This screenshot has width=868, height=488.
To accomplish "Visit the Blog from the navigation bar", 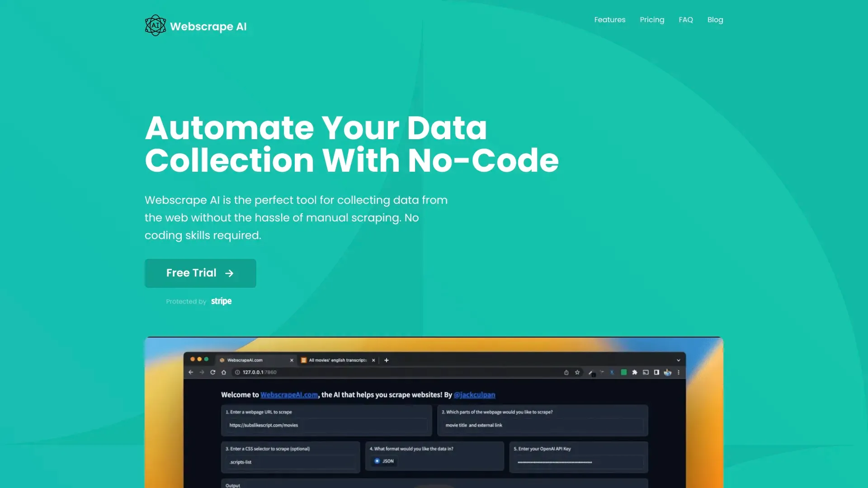I will point(715,20).
